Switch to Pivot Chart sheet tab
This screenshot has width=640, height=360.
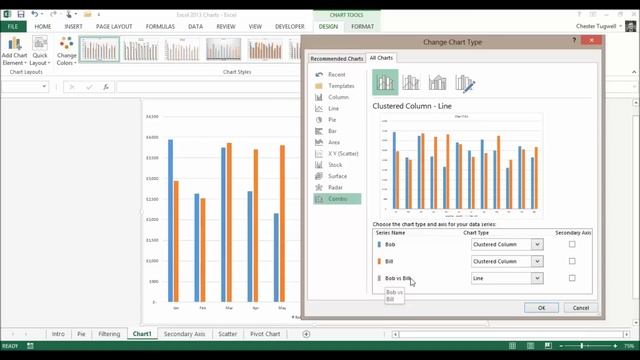pyautogui.click(x=265, y=334)
